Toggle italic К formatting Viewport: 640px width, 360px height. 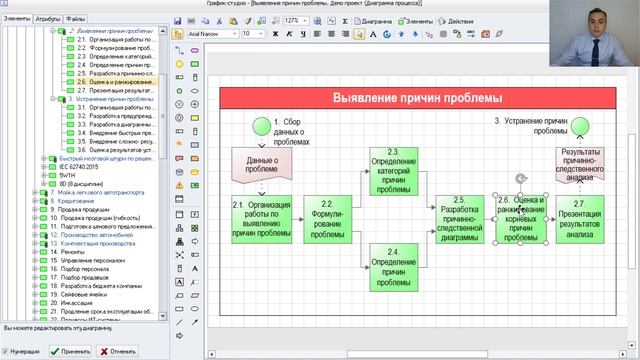pos(289,34)
